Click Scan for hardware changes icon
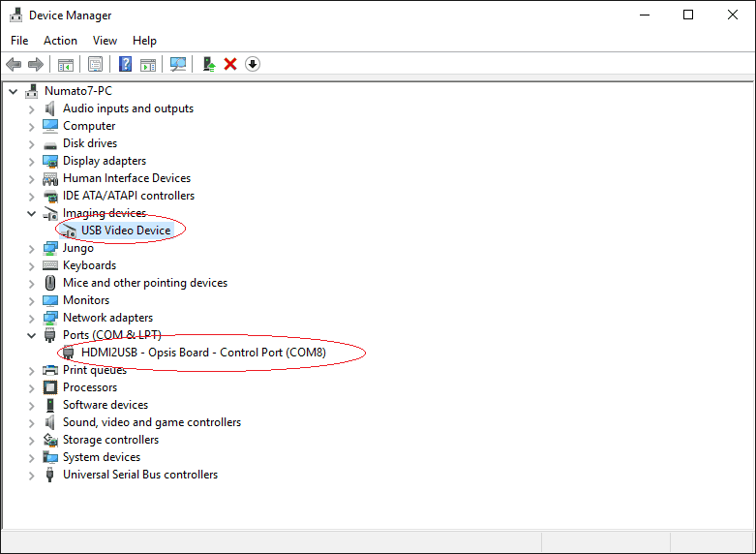 [178, 64]
